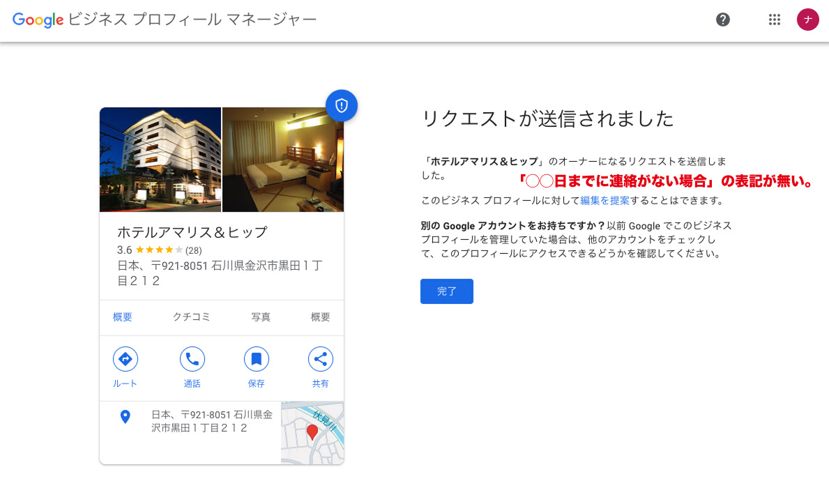
Task: Click the 3.6 star rating row
Action: pyautogui.click(x=159, y=250)
